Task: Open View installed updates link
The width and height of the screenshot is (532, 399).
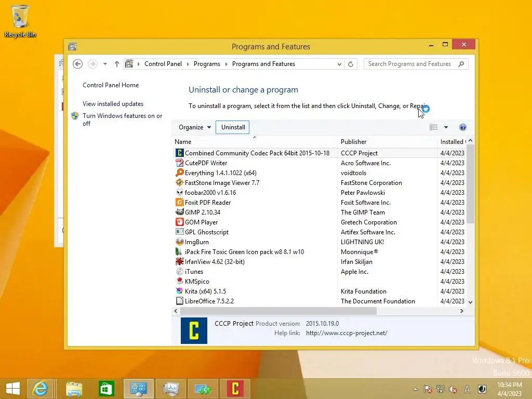Action: pyautogui.click(x=113, y=104)
